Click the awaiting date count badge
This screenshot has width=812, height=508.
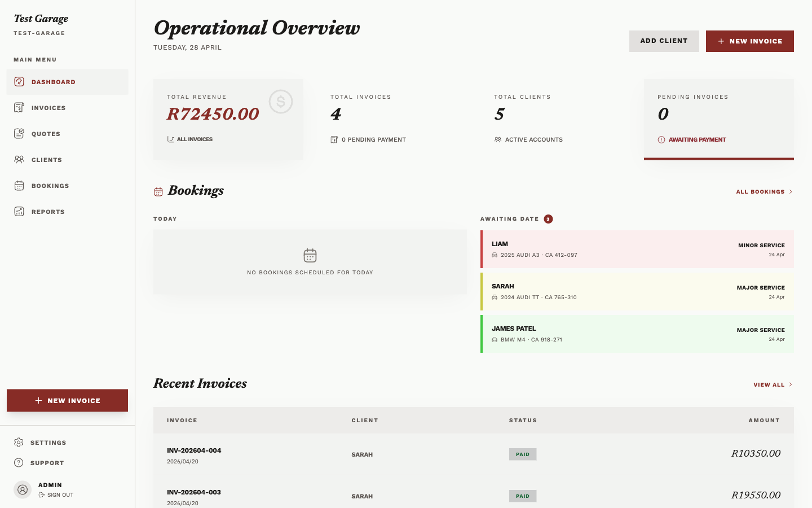[548, 219]
